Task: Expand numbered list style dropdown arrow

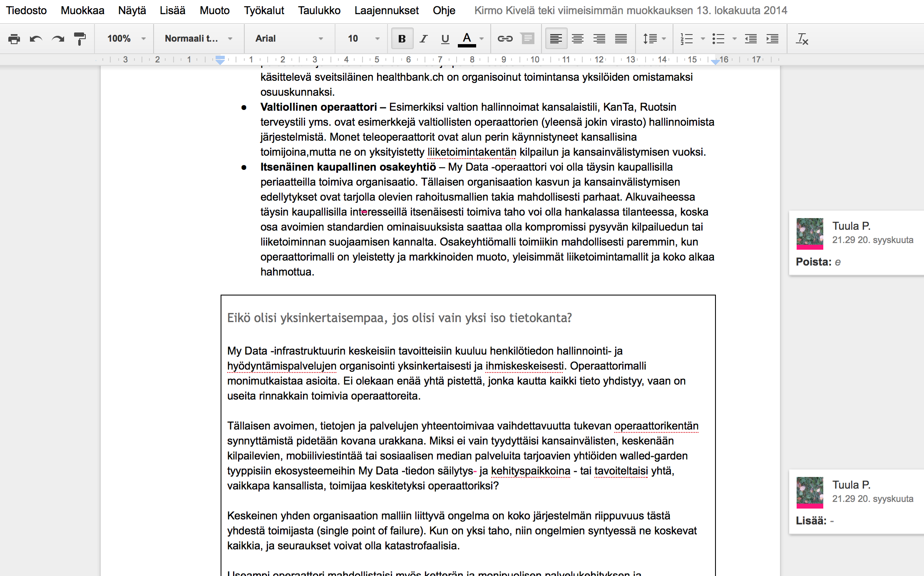Action: pyautogui.click(x=703, y=39)
